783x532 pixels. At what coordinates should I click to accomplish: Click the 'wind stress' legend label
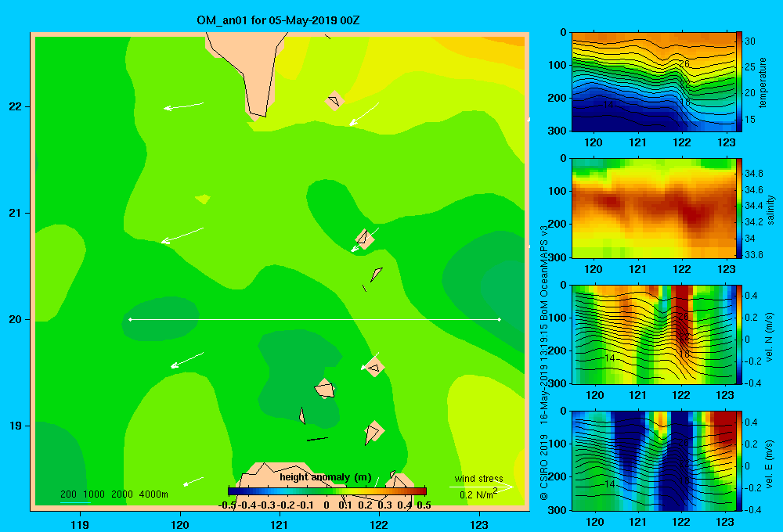[479, 478]
